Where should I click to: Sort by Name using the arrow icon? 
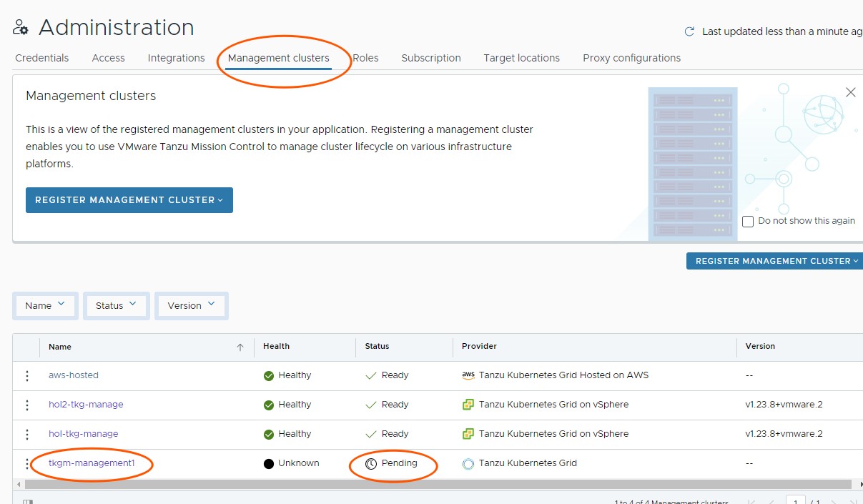point(240,347)
